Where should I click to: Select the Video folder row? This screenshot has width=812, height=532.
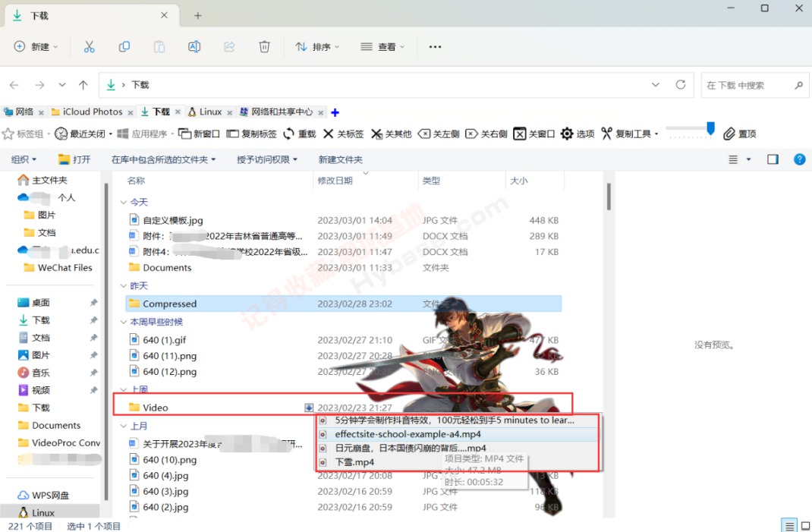tap(343, 408)
